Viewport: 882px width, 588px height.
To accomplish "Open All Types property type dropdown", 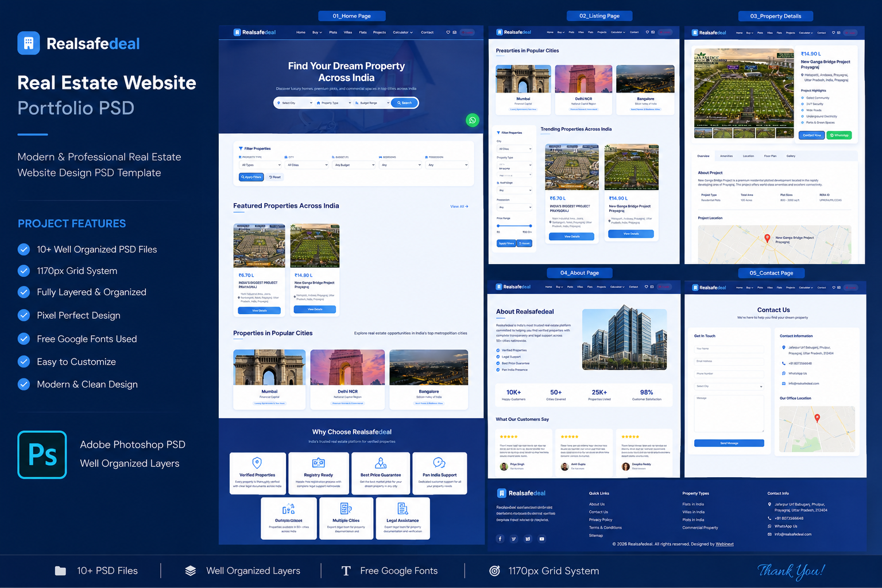I will point(260,165).
